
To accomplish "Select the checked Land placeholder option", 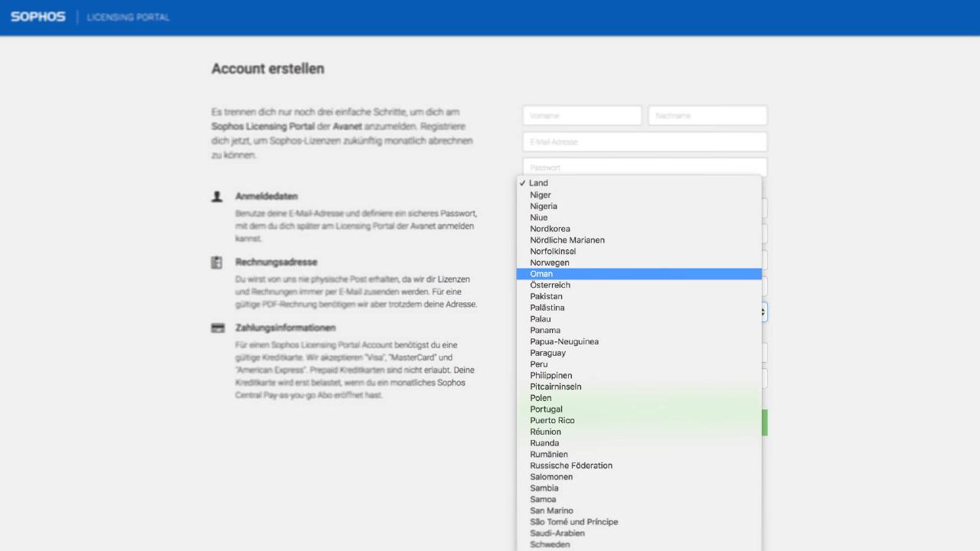I will [538, 183].
